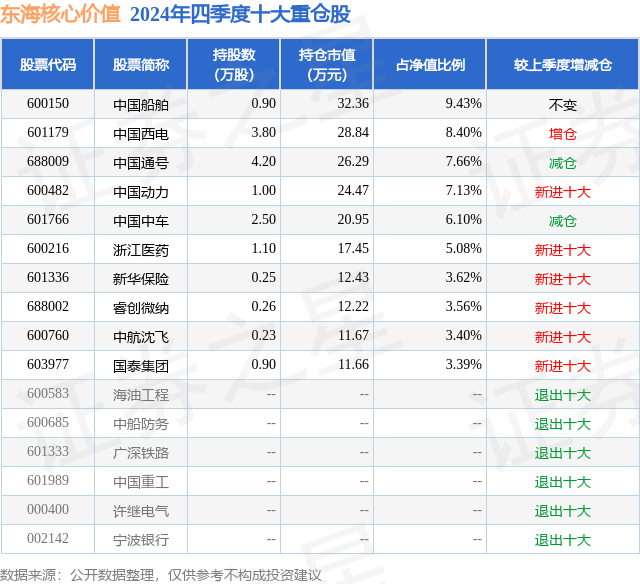The width and height of the screenshot is (640, 584).
Task: Click the 减仓 status for 中国通号
Action: pyautogui.click(x=563, y=163)
